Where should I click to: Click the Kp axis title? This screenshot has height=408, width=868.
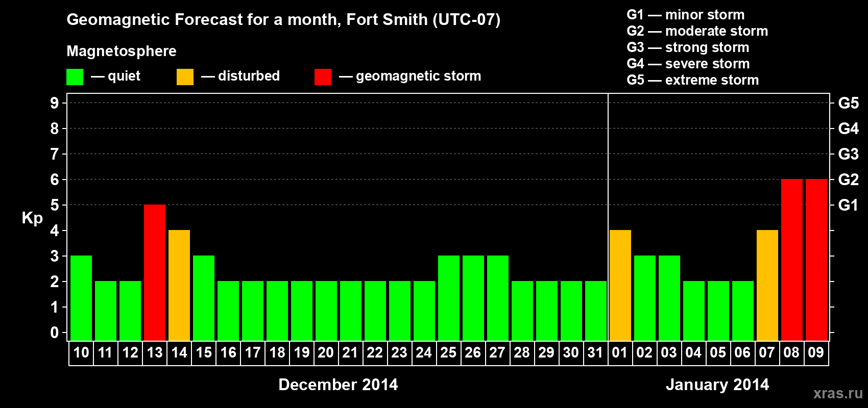point(32,218)
